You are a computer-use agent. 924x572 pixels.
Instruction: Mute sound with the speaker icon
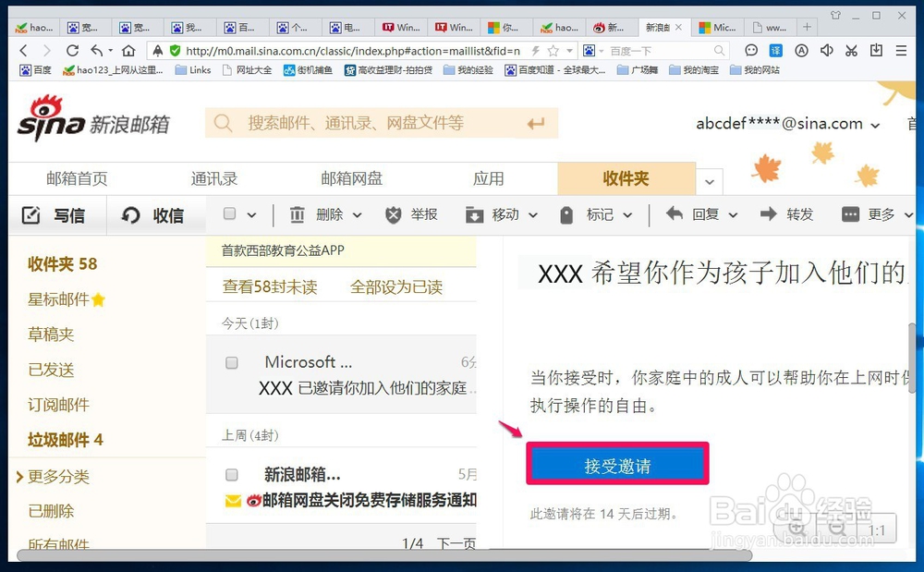click(826, 51)
